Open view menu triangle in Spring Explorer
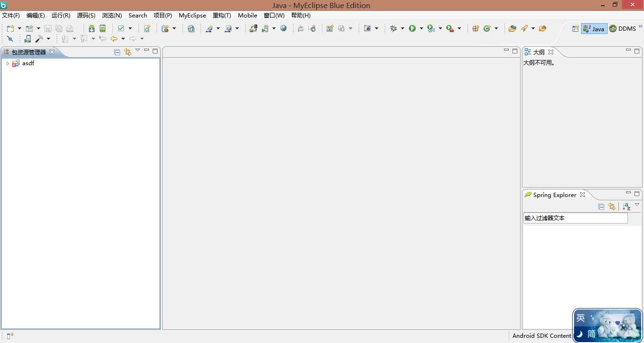 coord(637,205)
